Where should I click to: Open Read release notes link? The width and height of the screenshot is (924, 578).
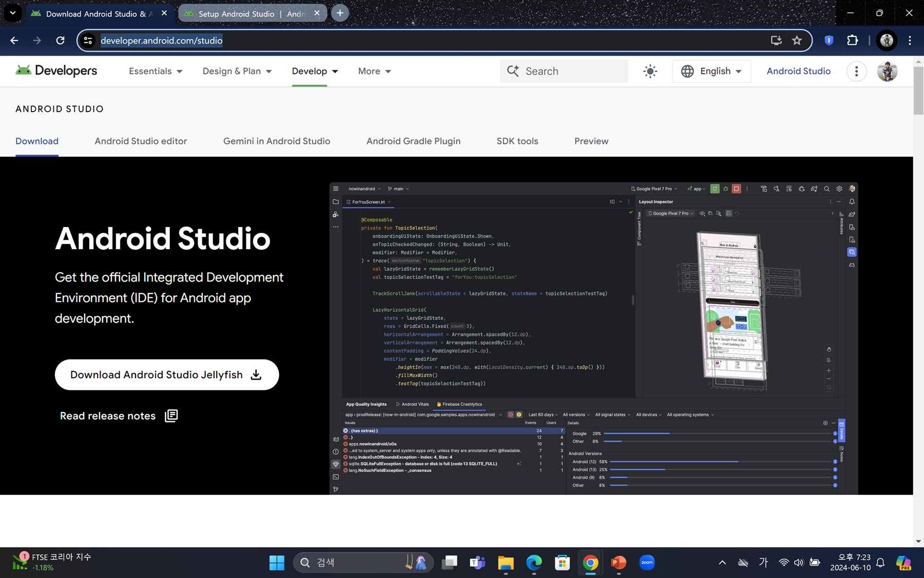[x=119, y=416]
